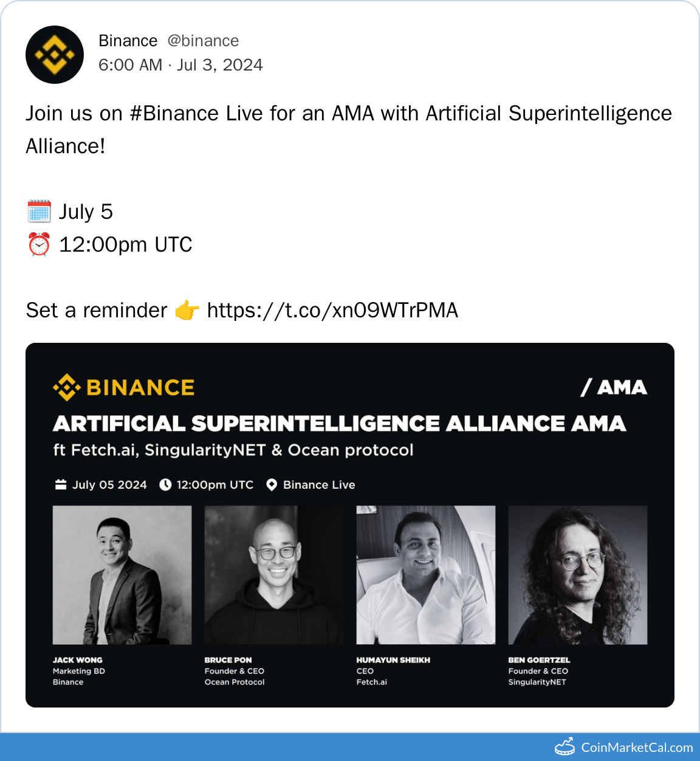Open Humayun Sheikh's photo
The image size is (700, 761).
[426, 575]
